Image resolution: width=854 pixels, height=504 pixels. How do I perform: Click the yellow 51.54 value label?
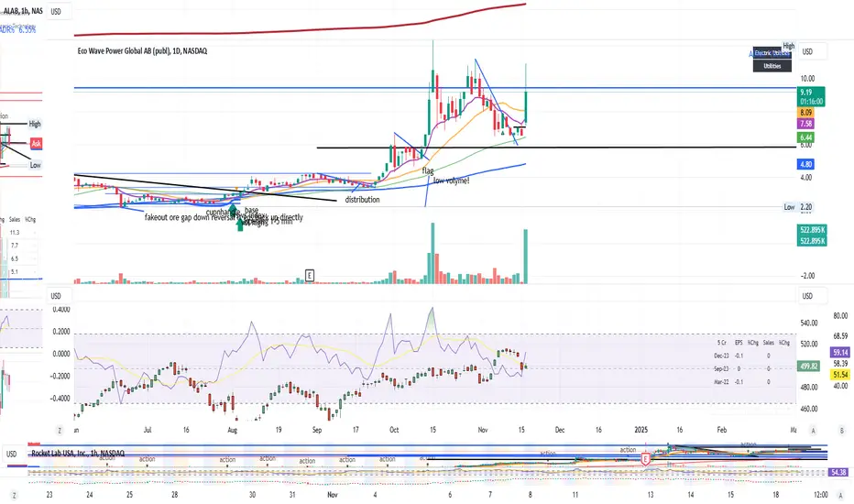(840, 374)
